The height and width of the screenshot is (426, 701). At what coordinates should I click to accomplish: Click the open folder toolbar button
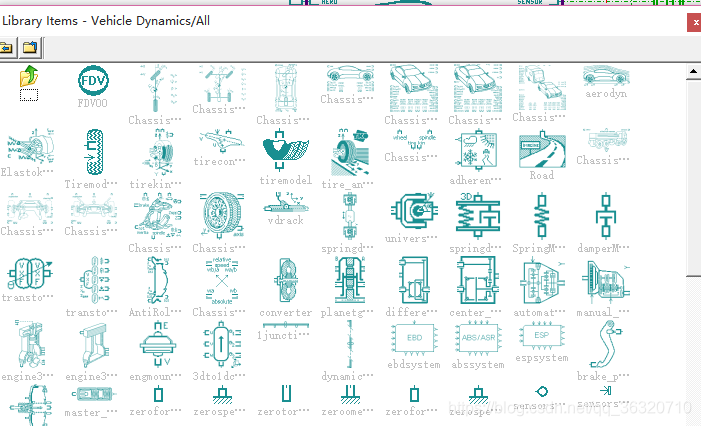click(30, 47)
